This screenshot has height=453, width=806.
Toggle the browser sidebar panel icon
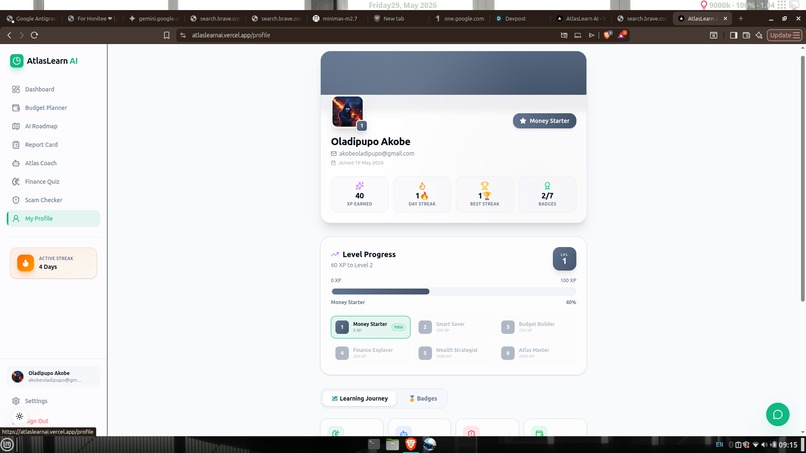tap(734, 35)
